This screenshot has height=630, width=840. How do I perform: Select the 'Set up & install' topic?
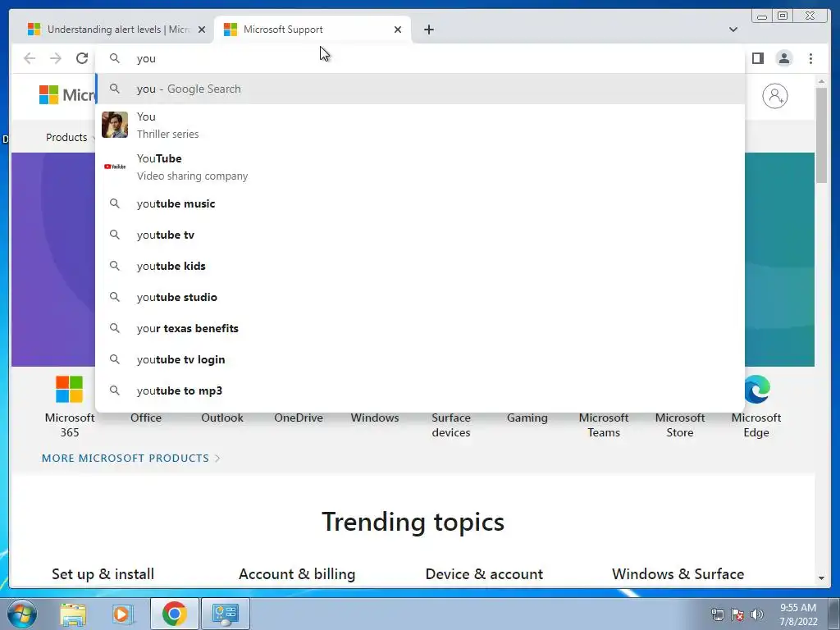click(103, 574)
